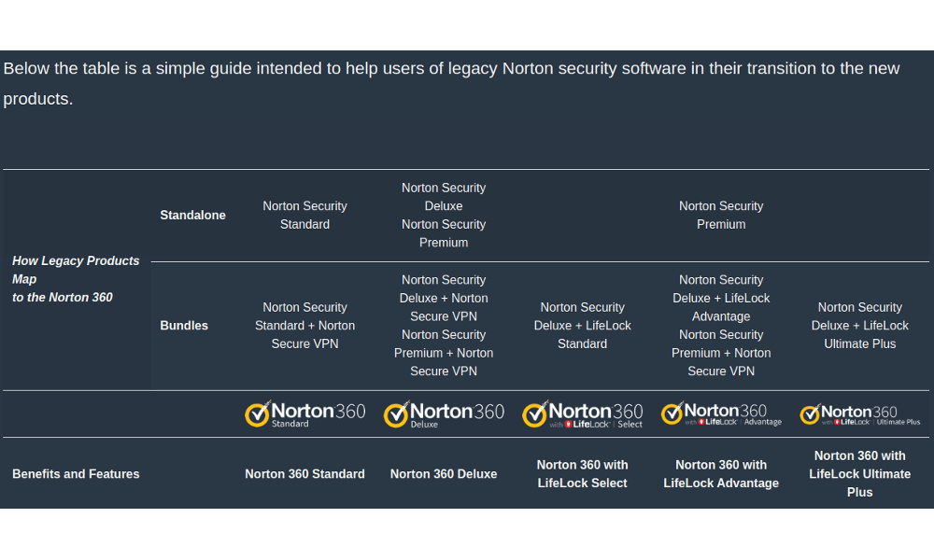The image size is (934, 560).
Task: Select the "Norton Security Standard" standalone cell
Action: click(305, 215)
